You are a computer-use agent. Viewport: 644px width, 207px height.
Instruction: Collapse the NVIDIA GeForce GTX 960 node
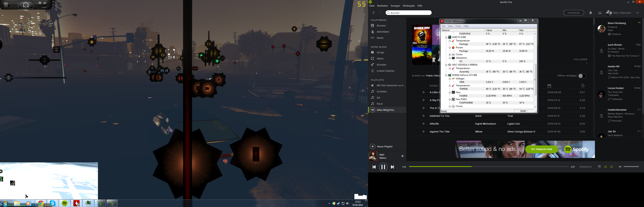(446, 75)
